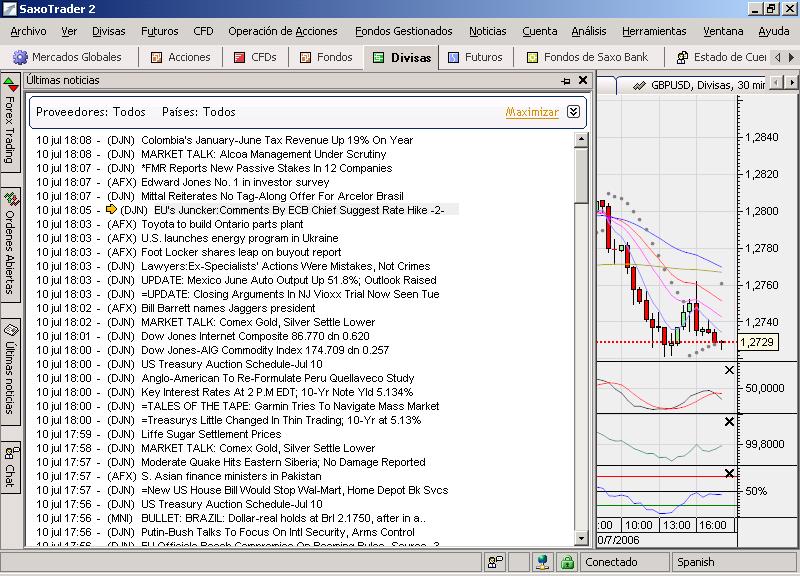
Task: Open the Chat side tab
Action: pyautogui.click(x=11, y=467)
